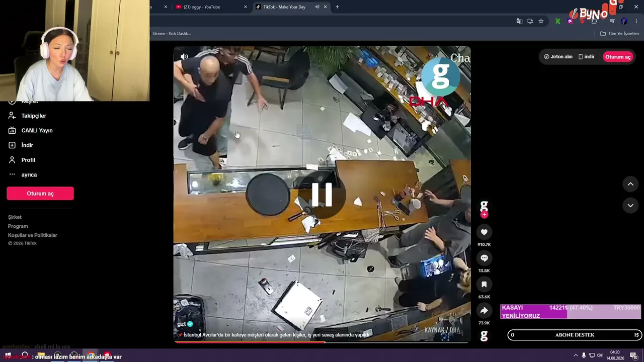Open the comments with 13.8K count
This screenshot has height=362, width=644.
tap(484, 258)
